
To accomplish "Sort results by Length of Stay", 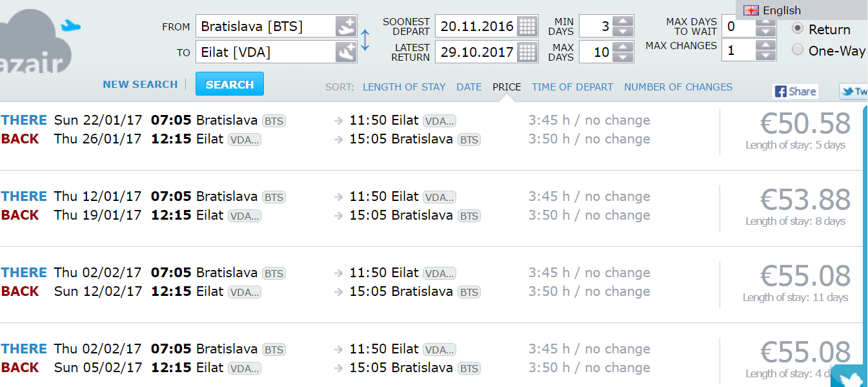I will 404,87.
